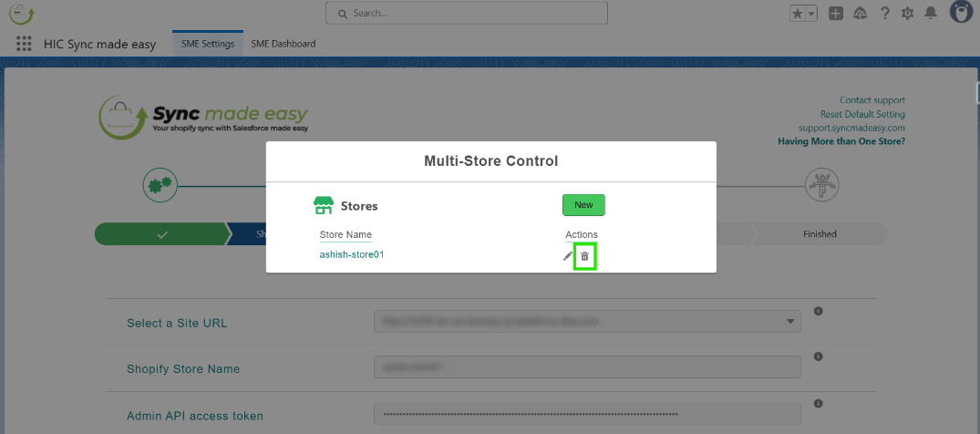Open the Setup gear icon
Image resolution: width=980 pixels, height=434 pixels.
[x=907, y=14]
